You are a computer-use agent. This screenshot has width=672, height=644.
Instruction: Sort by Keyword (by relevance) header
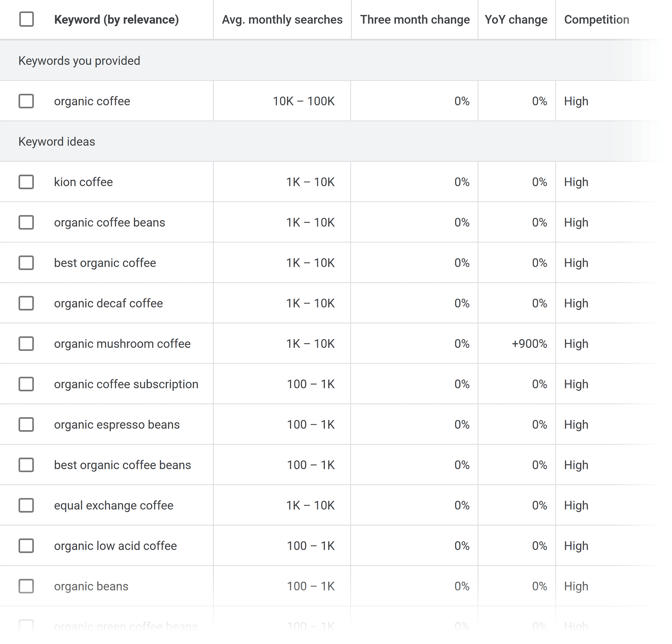click(x=116, y=20)
